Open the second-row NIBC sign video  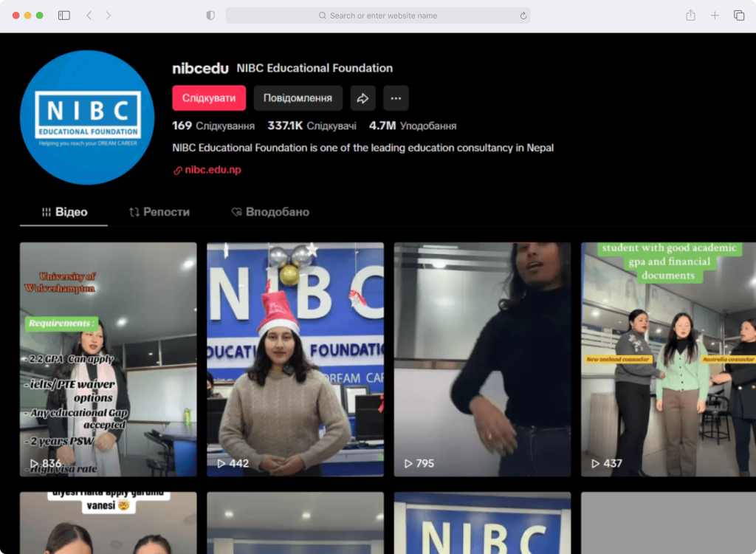[482, 523]
